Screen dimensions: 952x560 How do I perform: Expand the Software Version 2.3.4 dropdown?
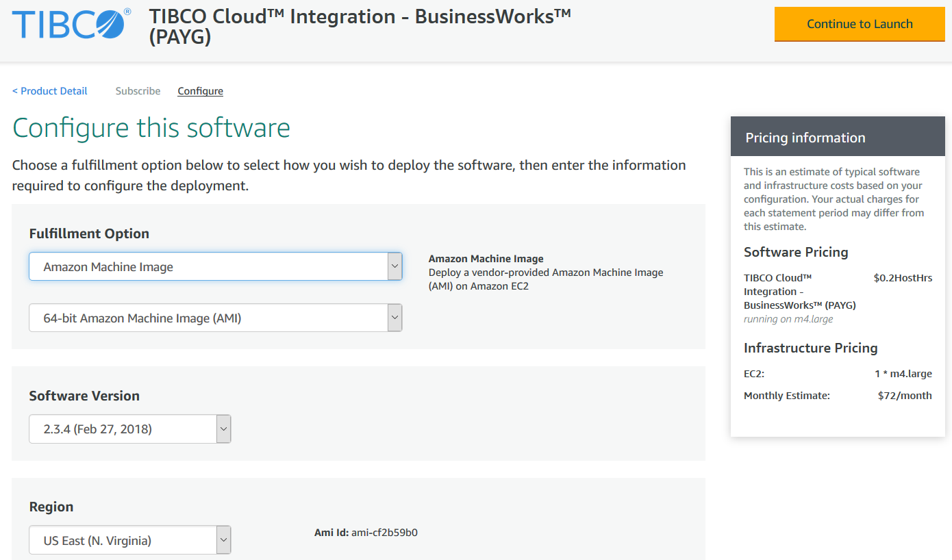click(x=122, y=429)
